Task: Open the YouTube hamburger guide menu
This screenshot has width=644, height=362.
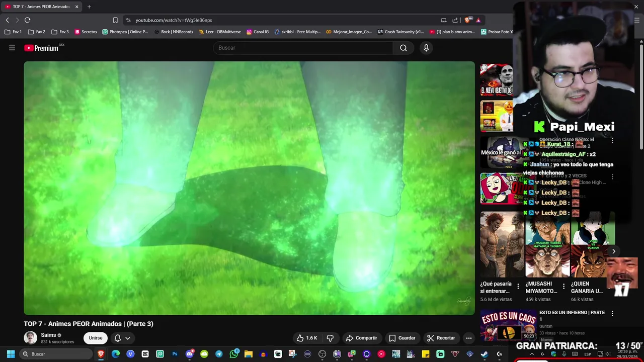Action: point(12,48)
